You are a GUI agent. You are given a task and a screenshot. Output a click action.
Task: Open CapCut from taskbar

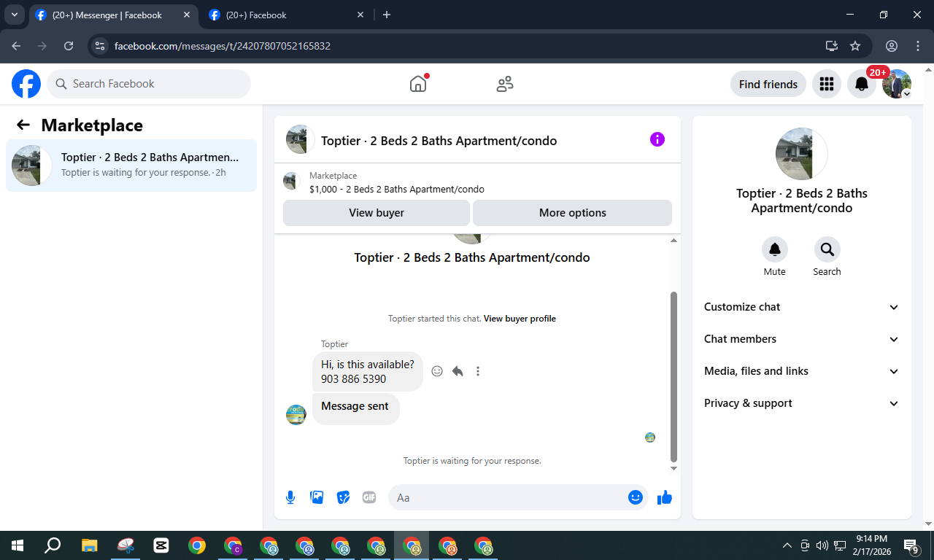(161, 545)
